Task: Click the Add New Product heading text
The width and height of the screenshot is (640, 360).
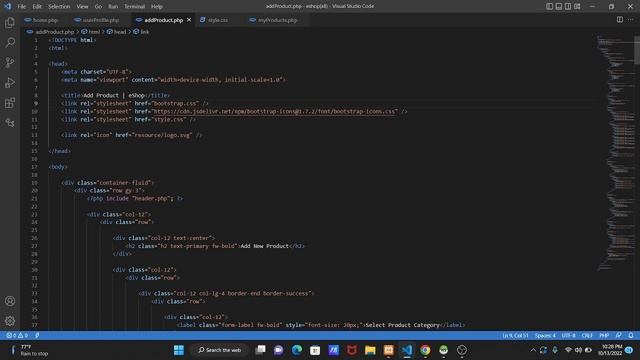Action: pos(264,246)
